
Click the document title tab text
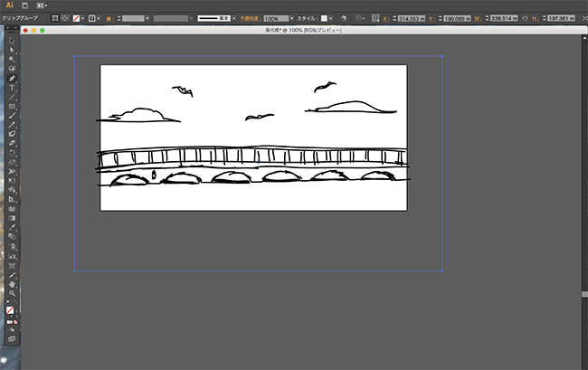point(303,30)
